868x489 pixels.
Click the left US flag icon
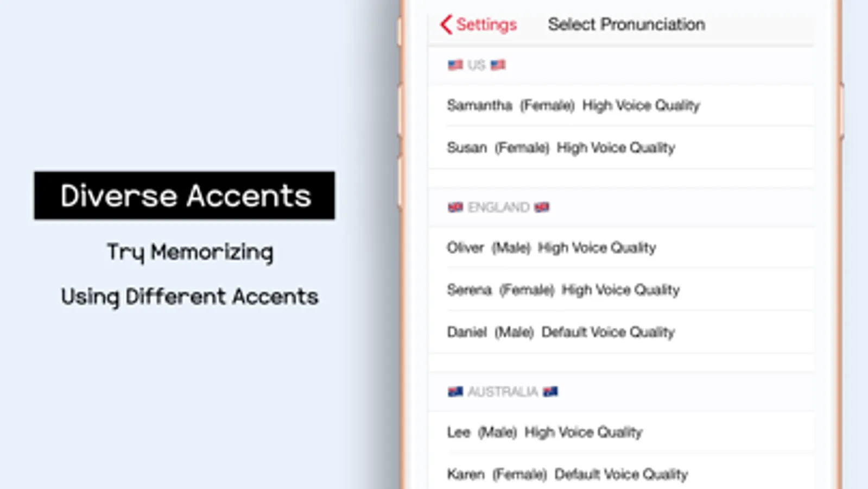coord(455,65)
